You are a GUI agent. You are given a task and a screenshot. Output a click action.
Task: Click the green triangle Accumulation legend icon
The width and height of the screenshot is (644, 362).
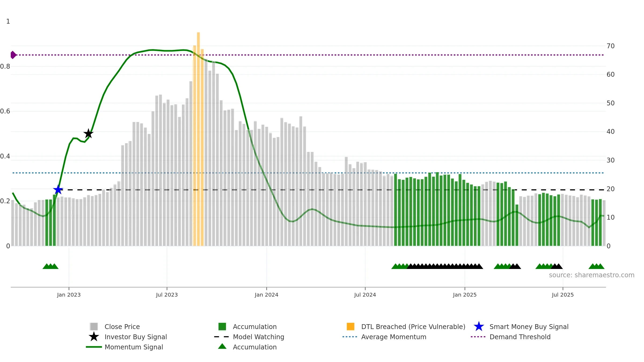[222, 346]
